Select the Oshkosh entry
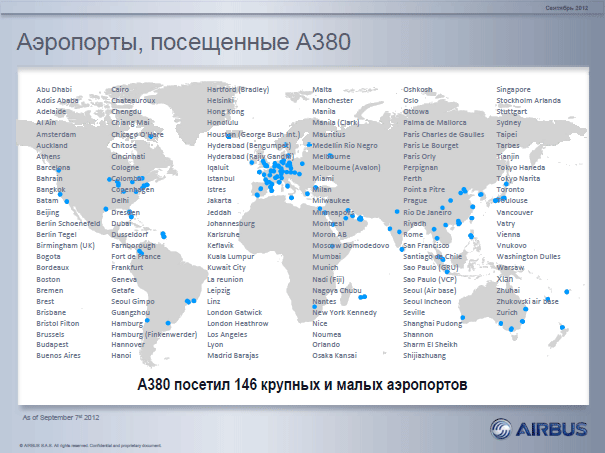 [417, 89]
